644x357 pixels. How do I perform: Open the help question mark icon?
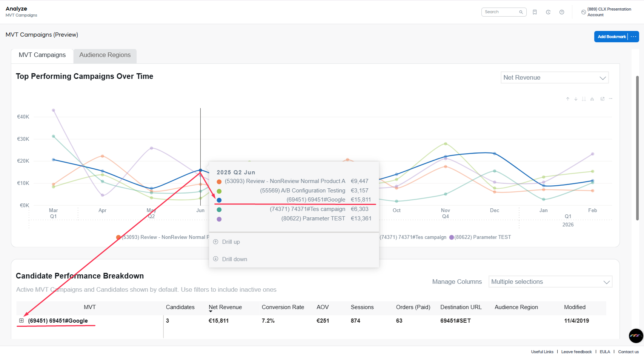[562, 12]
